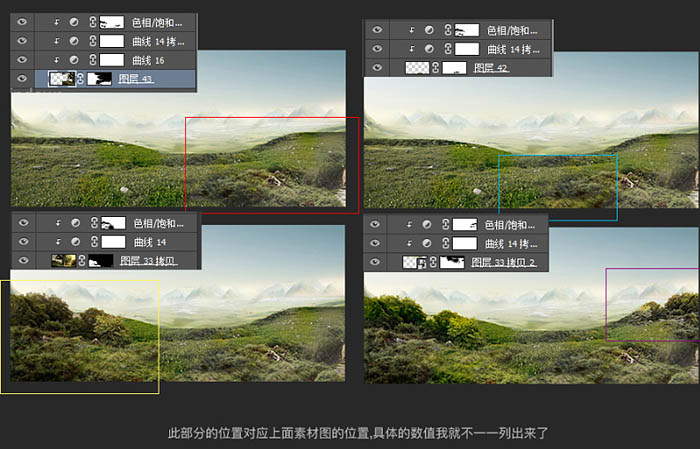
Task: Toggle eye icon of 曲线 14 layer
Action: (x=24, y=241)
